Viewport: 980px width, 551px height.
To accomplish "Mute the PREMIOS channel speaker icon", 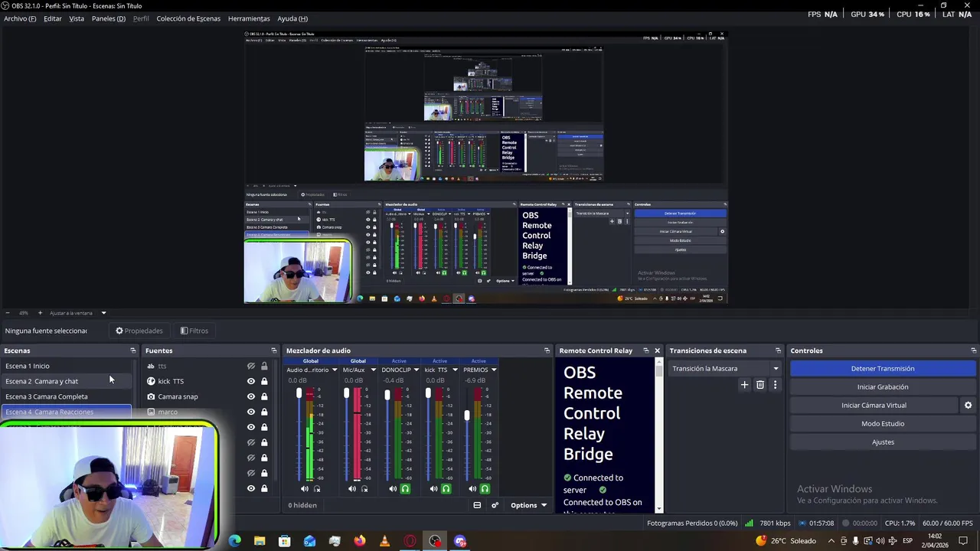I will 472,489.
